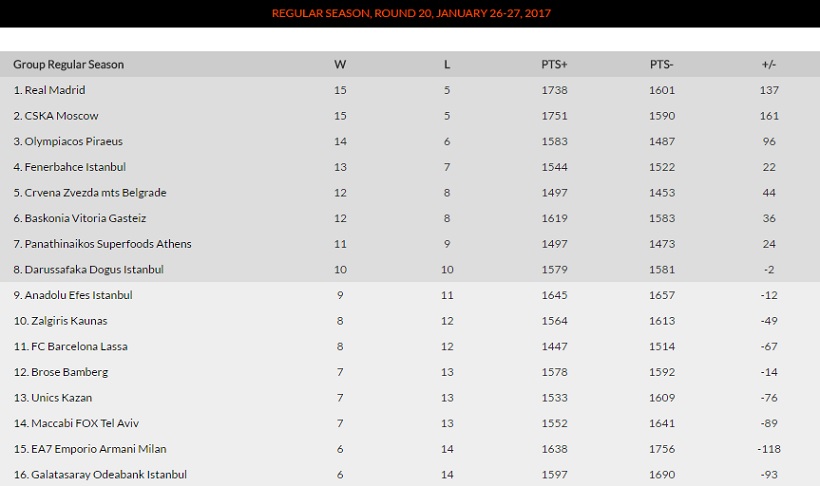Select Zalgiris Kaunas in the table

[x=66, y=321]
